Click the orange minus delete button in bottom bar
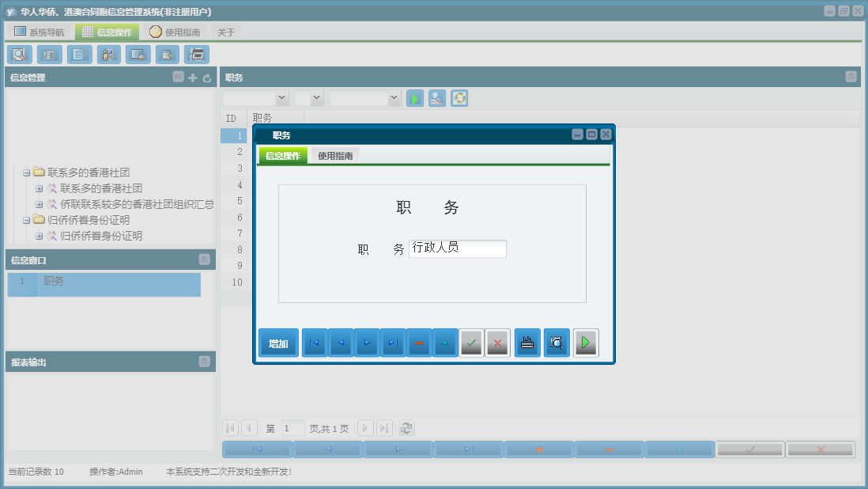Viewport: 868px width, 489px height. coord(609,449)
